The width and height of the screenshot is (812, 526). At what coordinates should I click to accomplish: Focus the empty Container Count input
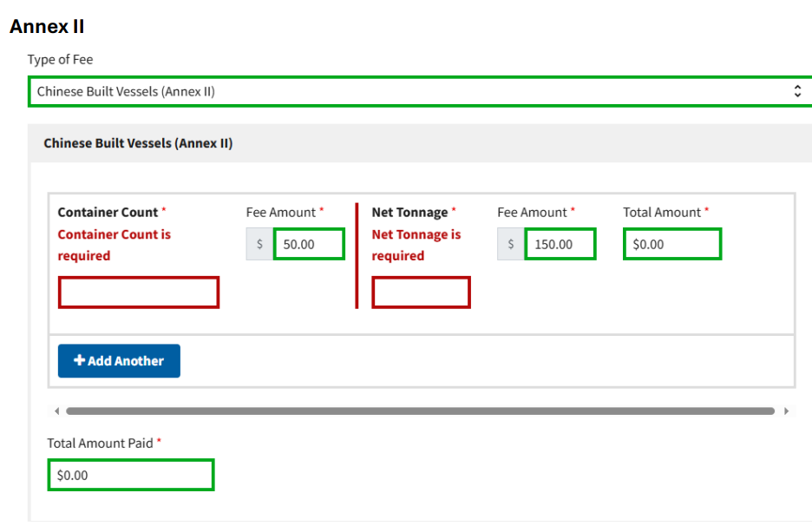pos(139,293)
